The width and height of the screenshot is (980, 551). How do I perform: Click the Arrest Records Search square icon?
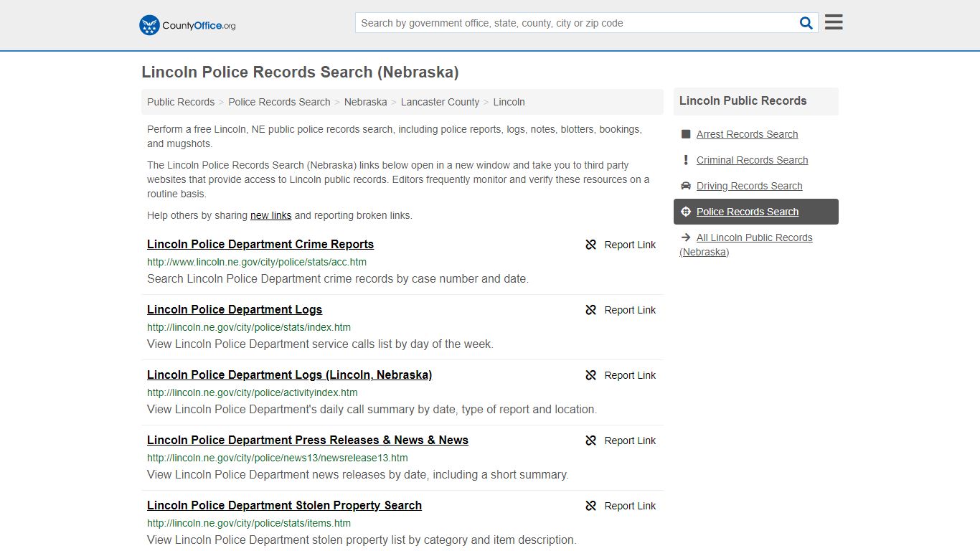686,134
